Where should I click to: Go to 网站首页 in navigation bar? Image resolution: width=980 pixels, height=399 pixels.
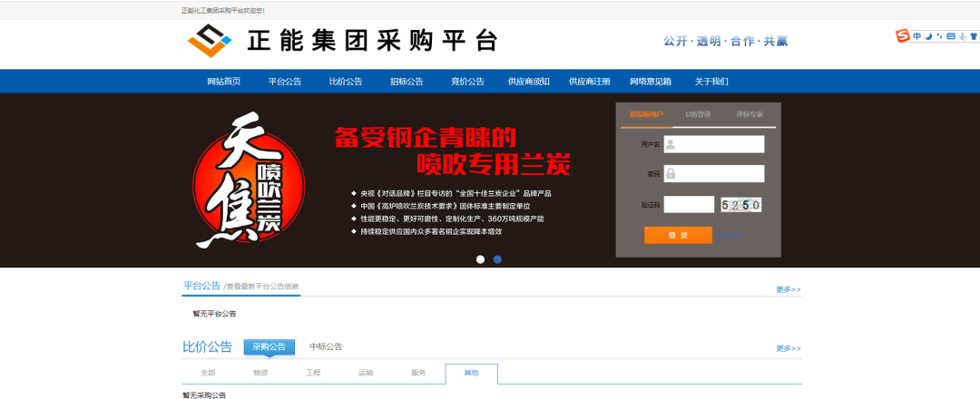point(224,82)
